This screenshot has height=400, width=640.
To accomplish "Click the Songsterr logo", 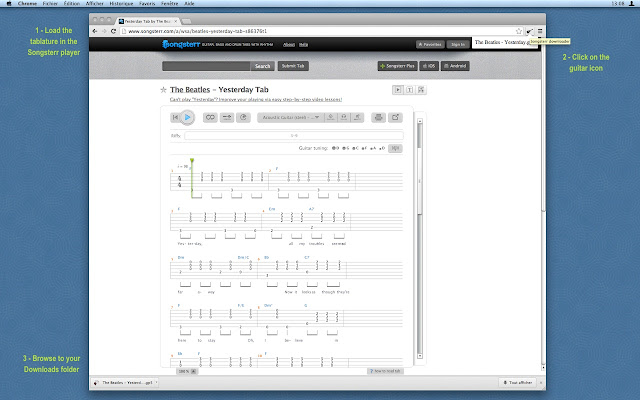I will [x=181, y=44].
